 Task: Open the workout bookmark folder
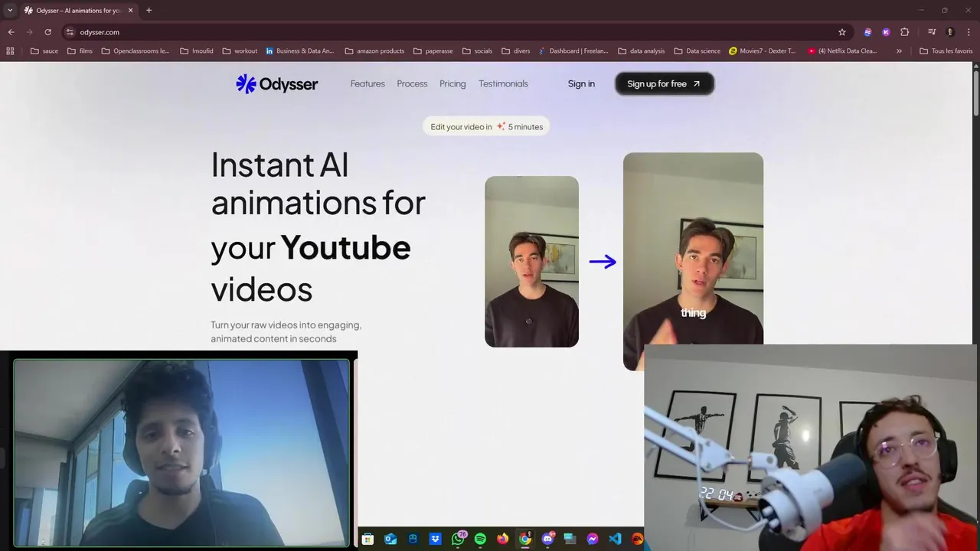pos(240,51)
